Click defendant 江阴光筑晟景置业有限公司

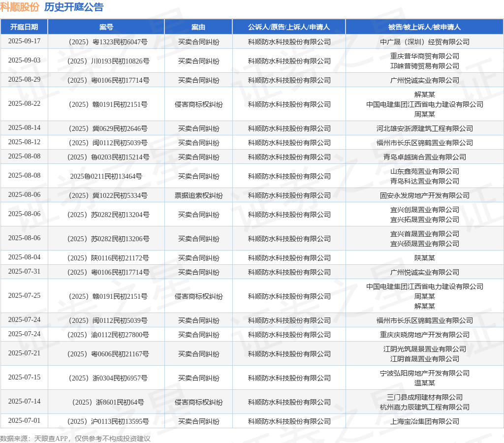425,349
